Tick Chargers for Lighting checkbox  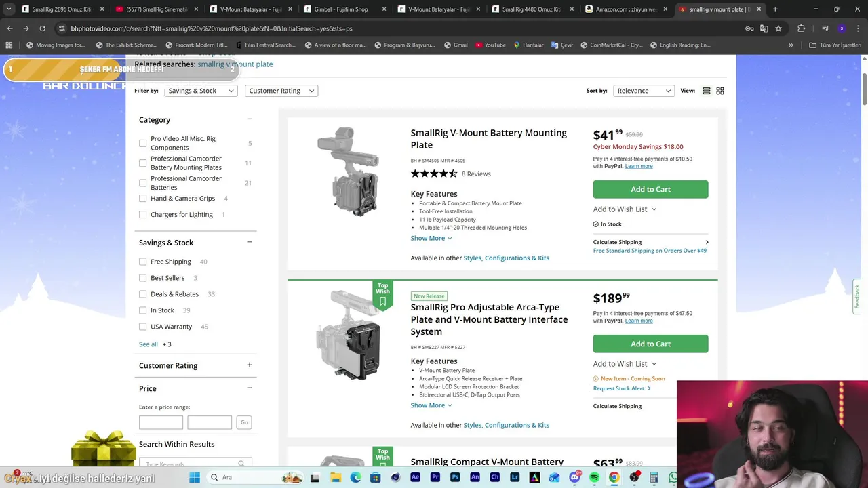(142, 215)
